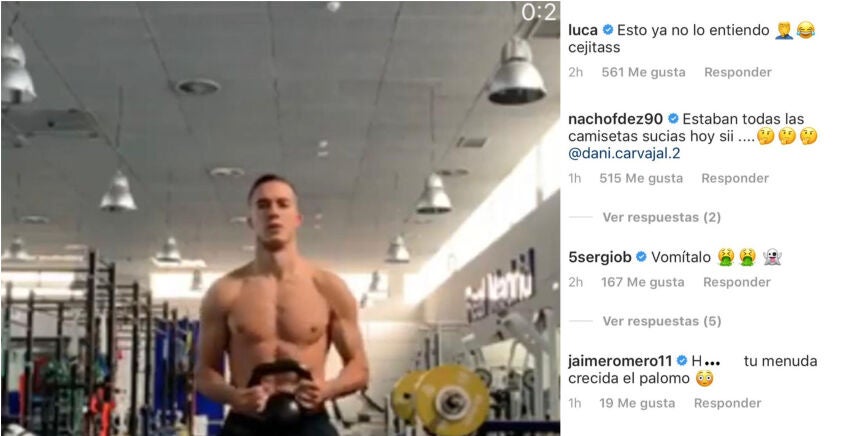Click Responder under nachofdez90's comment
Viewport: 864px width, 436px height.
tap(735, 178)
